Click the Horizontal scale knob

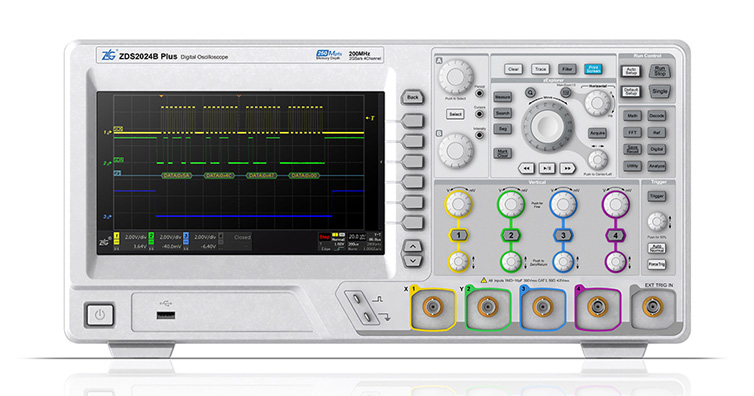[x=597, y=102]
